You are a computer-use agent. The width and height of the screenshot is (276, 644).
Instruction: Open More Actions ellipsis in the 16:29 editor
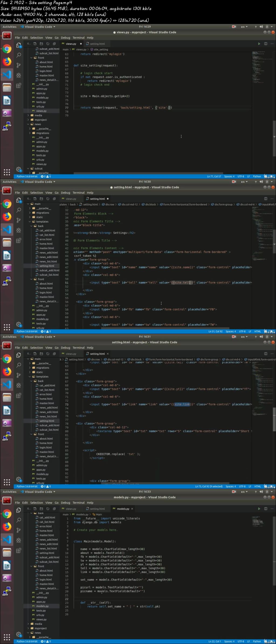tap(272, 44)
